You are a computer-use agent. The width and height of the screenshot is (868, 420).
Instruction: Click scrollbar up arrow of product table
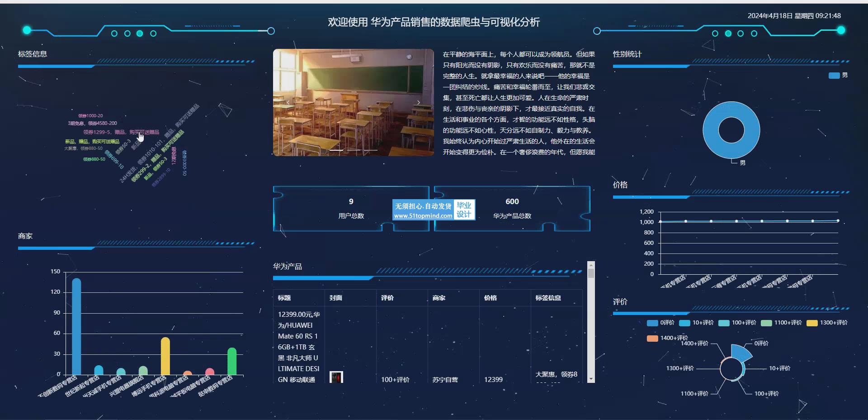click(591, 265)
